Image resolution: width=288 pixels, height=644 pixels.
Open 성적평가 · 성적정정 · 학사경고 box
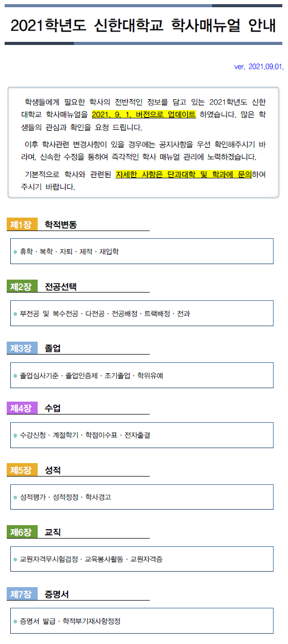[142, 497]
